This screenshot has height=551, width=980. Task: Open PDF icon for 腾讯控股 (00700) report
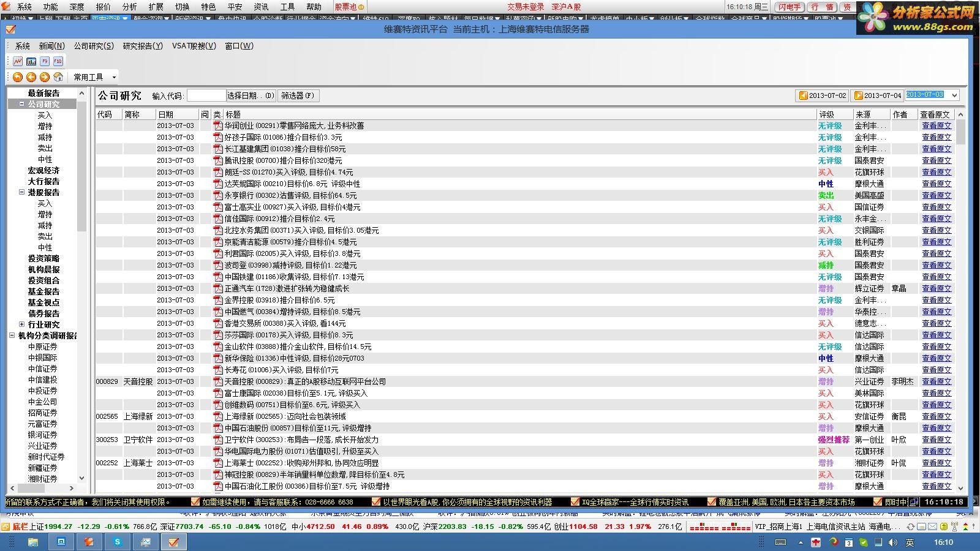pyautogui.click(x=217, y=160)
